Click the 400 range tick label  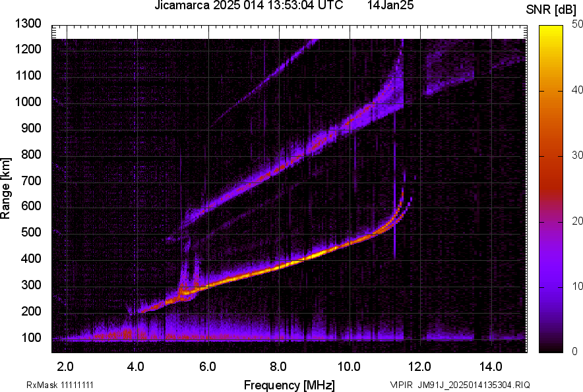(x=31, y=259)
